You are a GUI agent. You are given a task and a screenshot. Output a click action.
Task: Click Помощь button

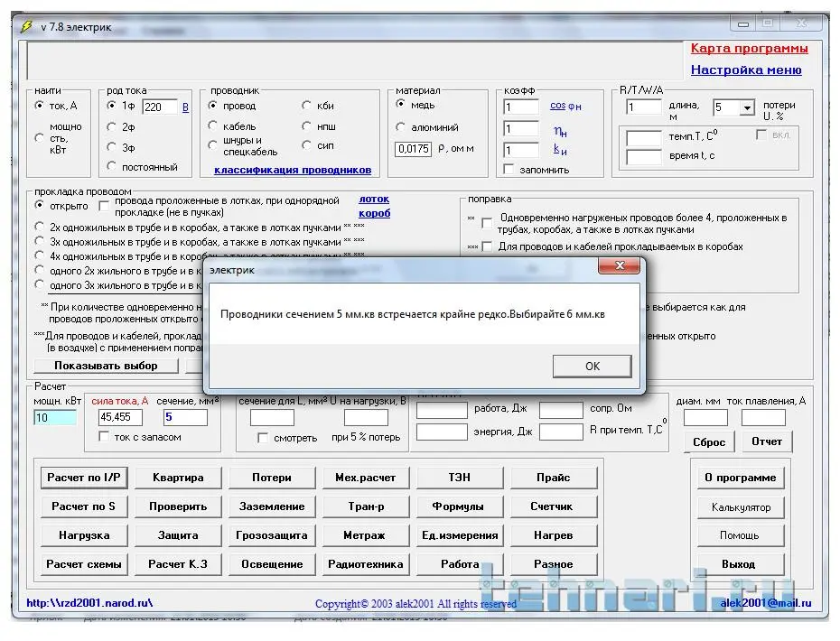(x=741, y=535)
